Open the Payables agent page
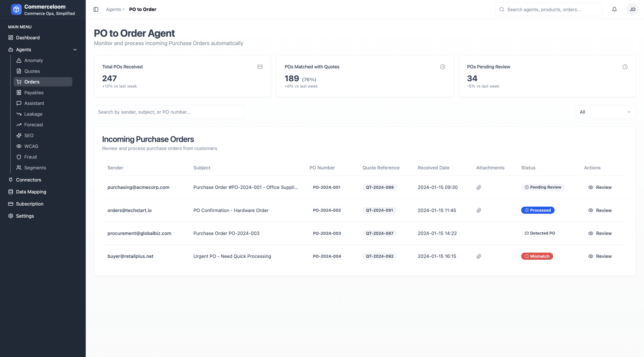Image resolution: width=644 pixels, height=357 pixels. tap(34, 93)
